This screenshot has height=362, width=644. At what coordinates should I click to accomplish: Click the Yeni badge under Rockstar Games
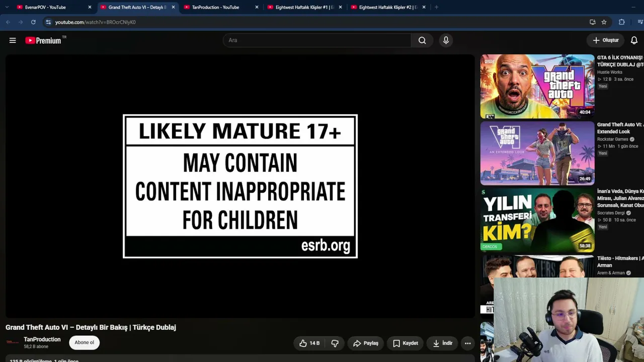pos(603,153)
